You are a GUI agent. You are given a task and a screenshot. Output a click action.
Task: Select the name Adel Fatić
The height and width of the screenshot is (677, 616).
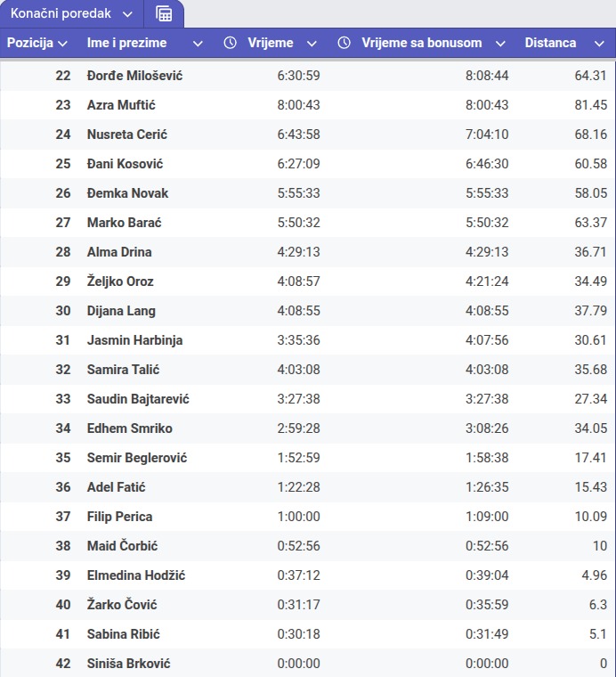pos(116,486)
